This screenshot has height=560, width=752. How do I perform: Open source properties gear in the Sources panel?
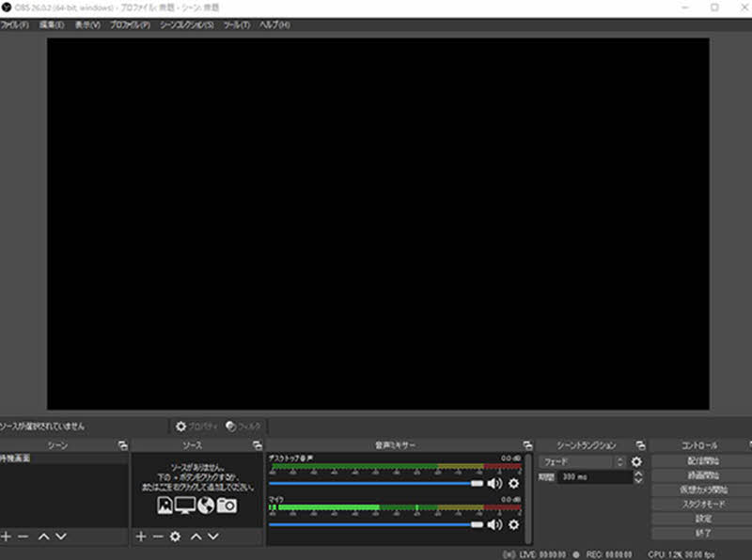175,536
